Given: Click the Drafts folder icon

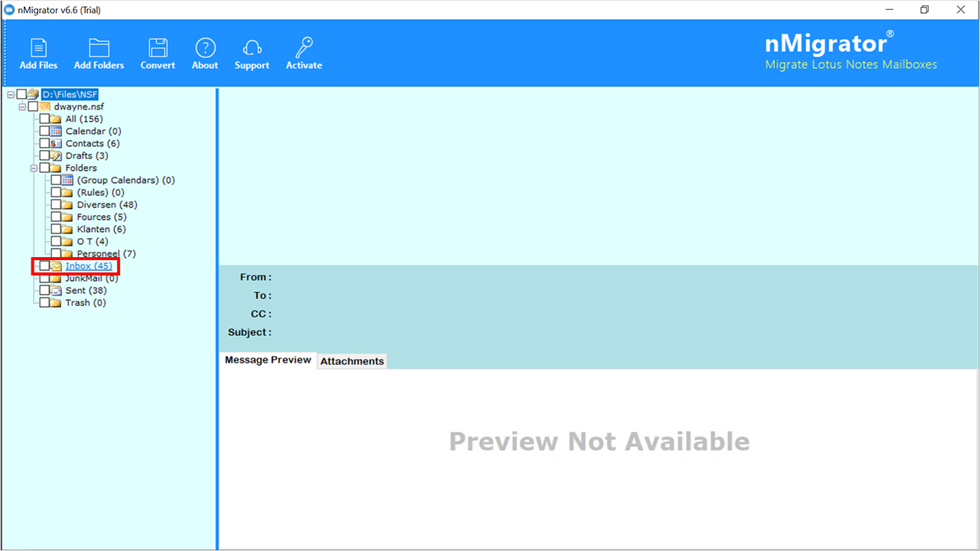Looking at the screenshot, I should pyautogui.click(x=56, y=155).
